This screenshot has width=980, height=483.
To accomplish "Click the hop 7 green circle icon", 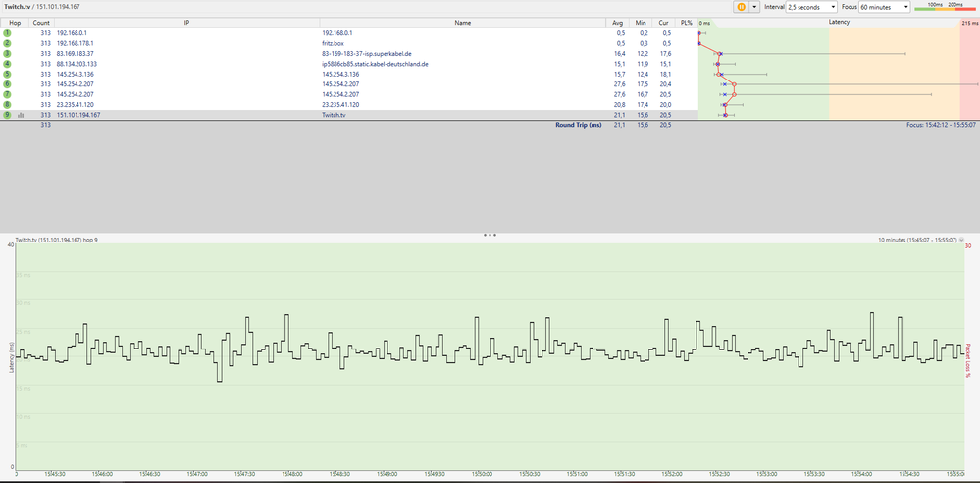I will tap(7, 94).
